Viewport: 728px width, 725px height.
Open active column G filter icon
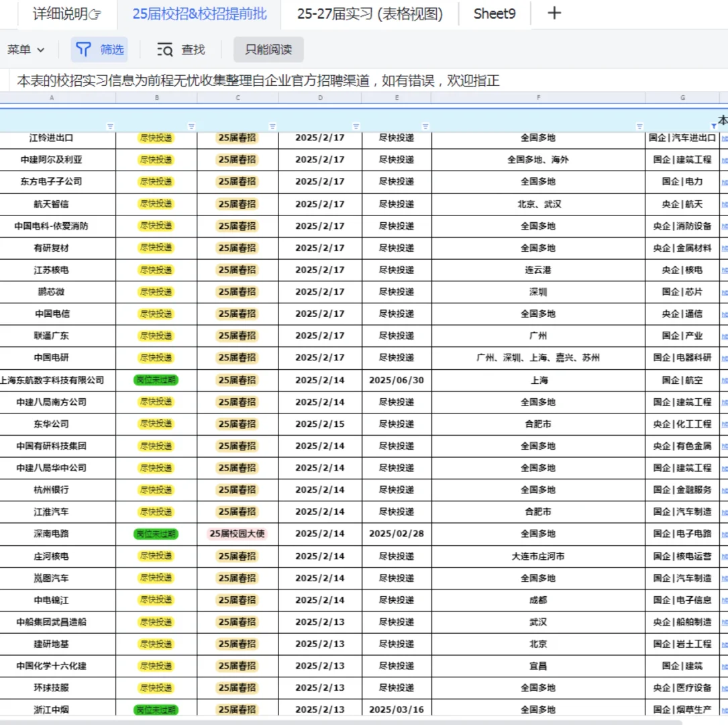click(714, 126)
